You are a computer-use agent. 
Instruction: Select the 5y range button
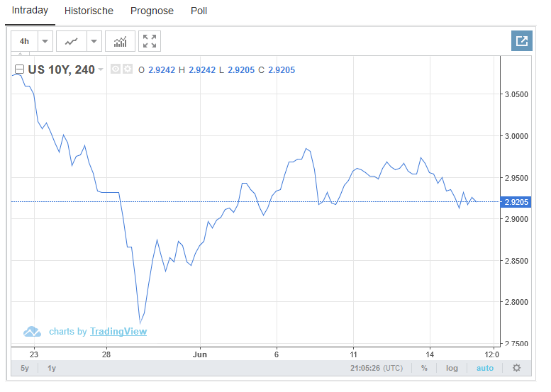point(25,368)
